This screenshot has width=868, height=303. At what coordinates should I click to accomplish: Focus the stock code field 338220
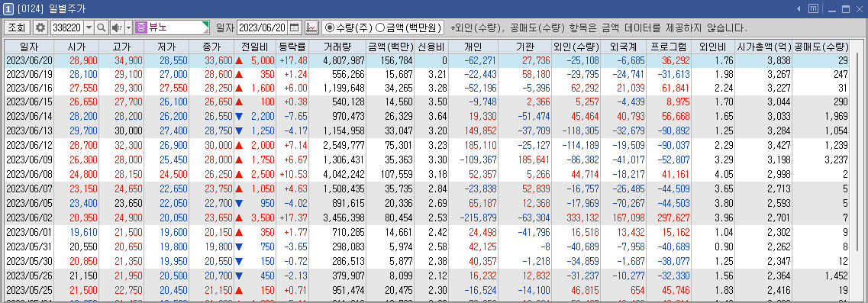click(66, 27)
